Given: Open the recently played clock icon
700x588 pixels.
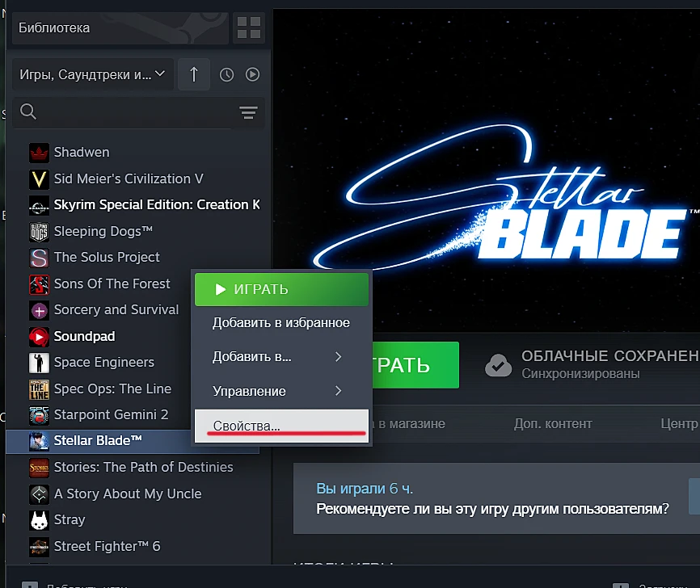Looking at the screenshot, I should (226, 73).
